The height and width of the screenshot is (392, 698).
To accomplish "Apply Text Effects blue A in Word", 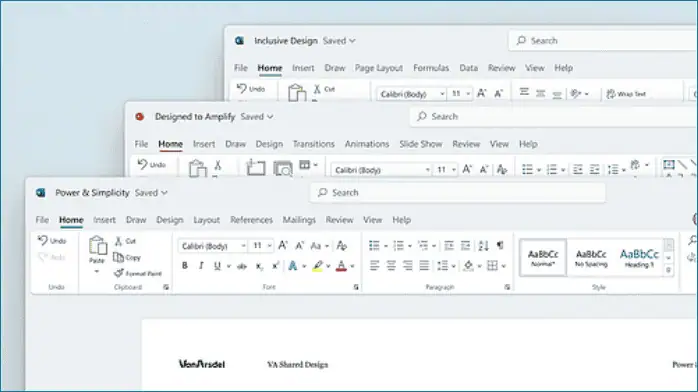I will [293, 266].
